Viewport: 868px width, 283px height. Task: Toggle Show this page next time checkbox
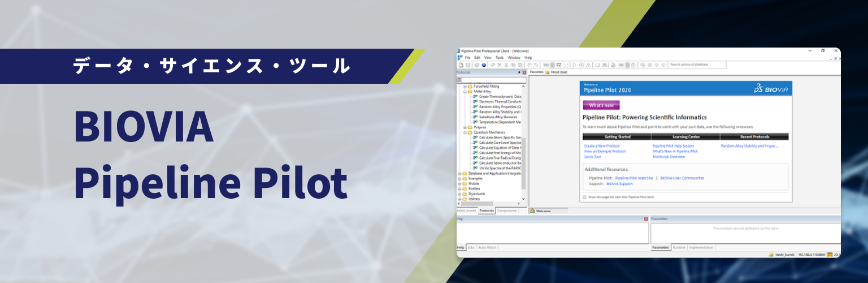pyautogui.click(x=584, y=197)
